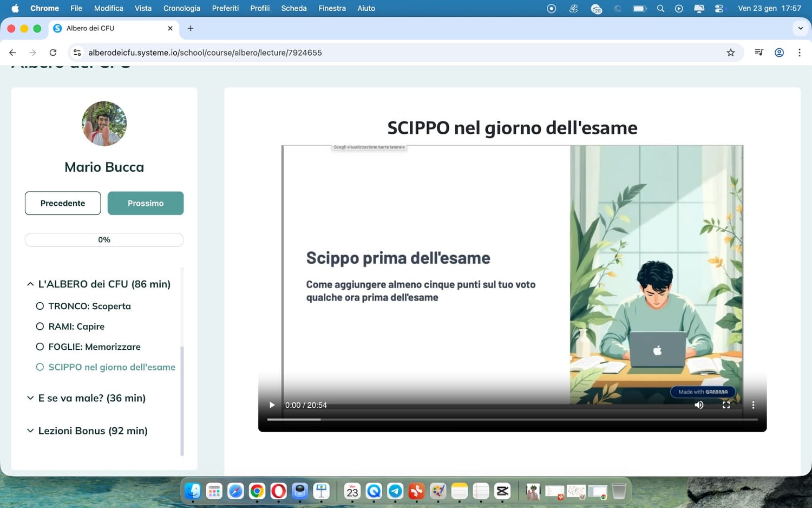Image resolution: width=812 pixels, height=508 pixels.
Task: Collapse the L'ALBERO dei CFU section
Action: pyautogui.click(x=30, y=284)
